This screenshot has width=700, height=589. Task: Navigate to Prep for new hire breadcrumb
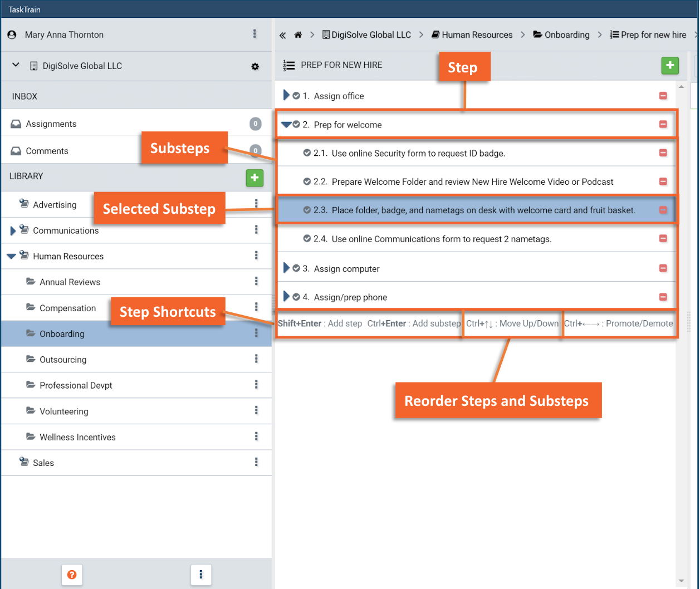[648, 35]
